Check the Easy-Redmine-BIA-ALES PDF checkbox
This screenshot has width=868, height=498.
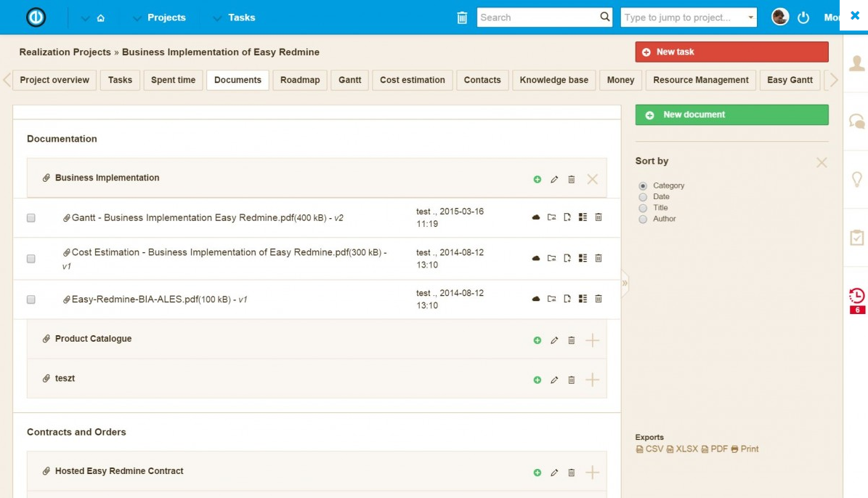point(31,299)
